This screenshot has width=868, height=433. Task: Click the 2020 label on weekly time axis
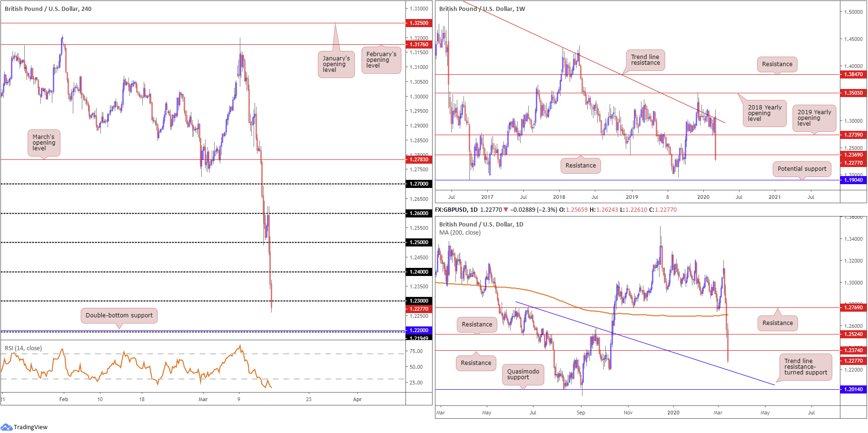tap(703, 197)
